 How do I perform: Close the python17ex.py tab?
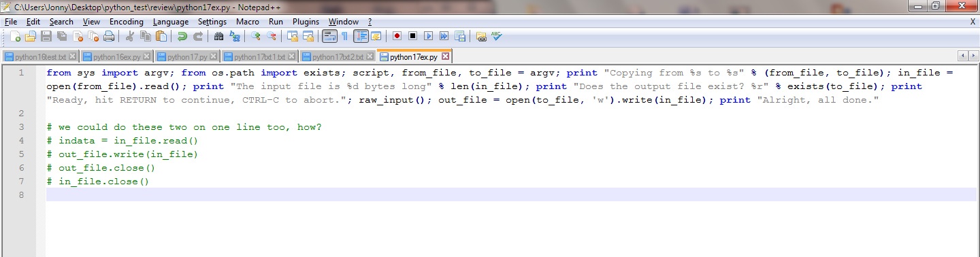tap(446, 56)
